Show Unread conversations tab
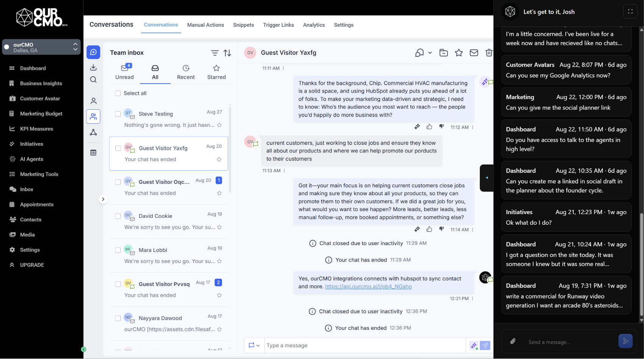 coord(124,72)
